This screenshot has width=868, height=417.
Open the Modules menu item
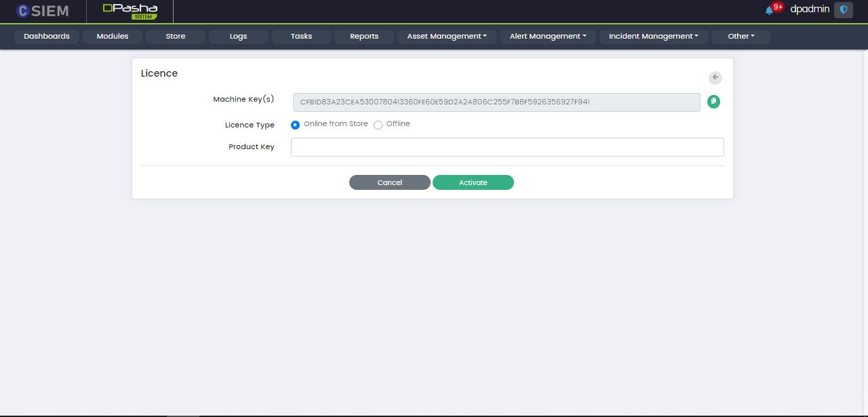point(113,37)
